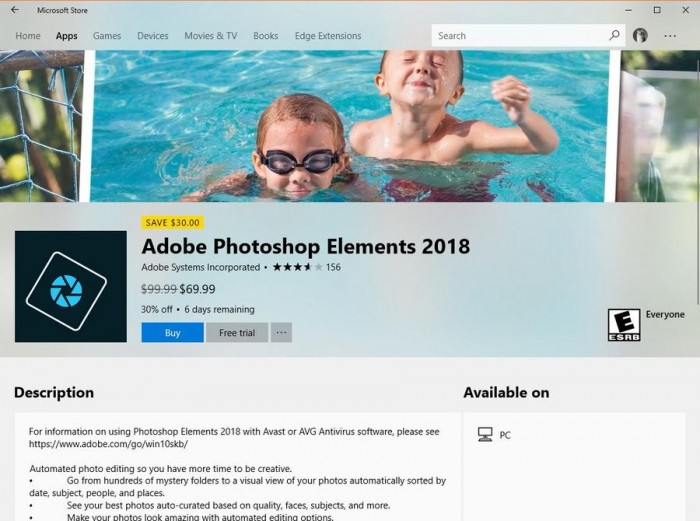The height and width of the screenshot is (521, 700).
Task: Maximize the Microsoft Store window
Action: pos(657,10)
